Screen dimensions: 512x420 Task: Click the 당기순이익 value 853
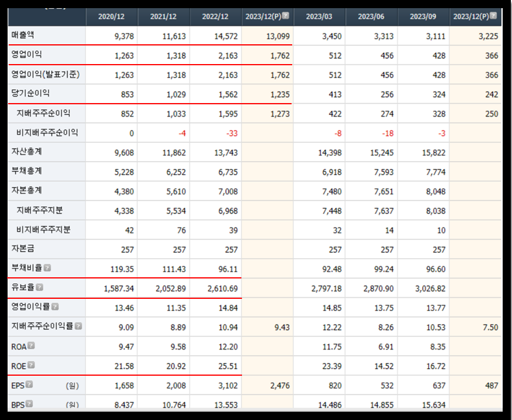click(x=127, y=94)
